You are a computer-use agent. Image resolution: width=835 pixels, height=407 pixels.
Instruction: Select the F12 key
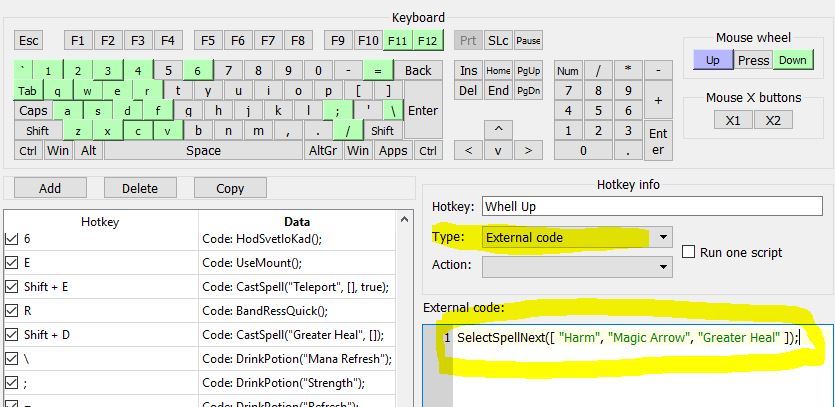pos(428,41)
